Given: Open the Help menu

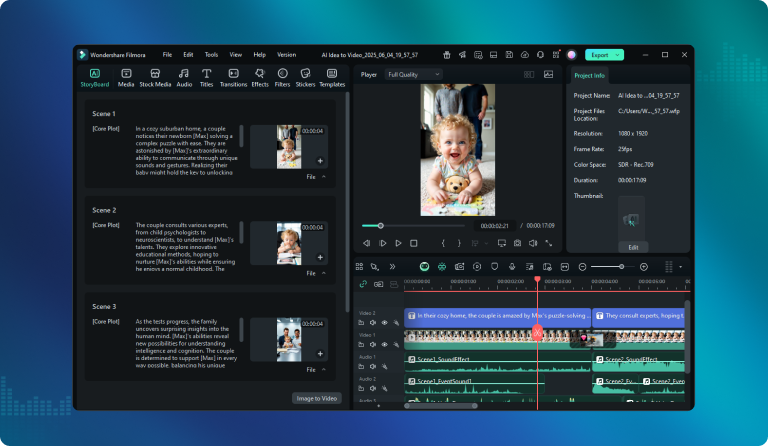Looking at the screenshot, I should 260,55.
